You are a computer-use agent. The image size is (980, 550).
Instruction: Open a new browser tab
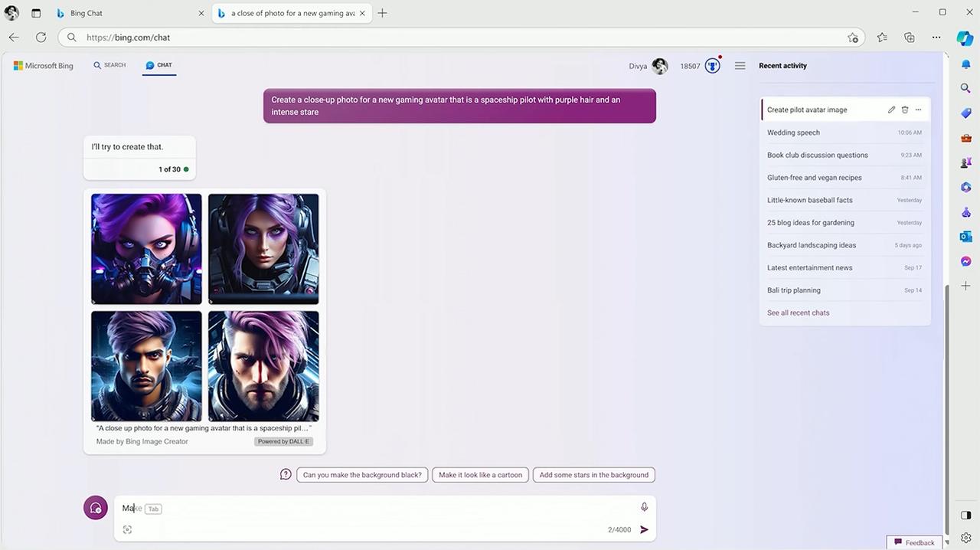(x=382, y=13)
